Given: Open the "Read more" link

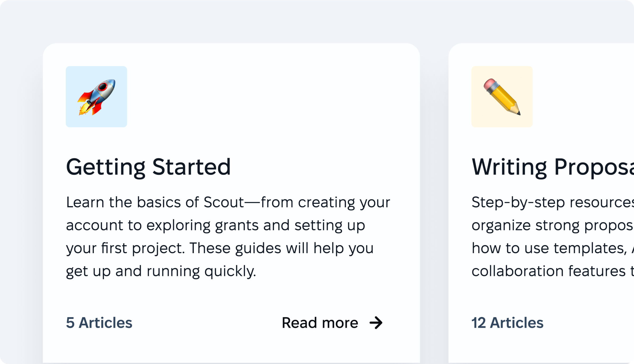Looking at the screenshot, I should pyautogui.click(x=320, y=323).
